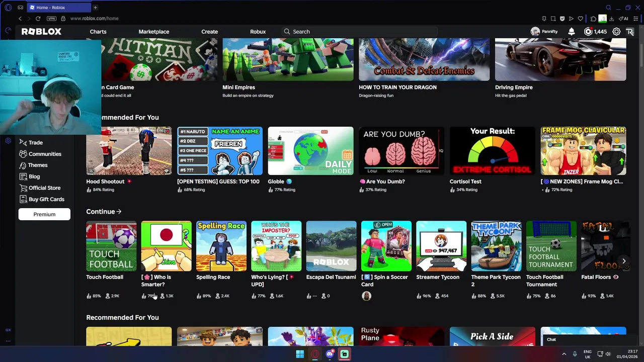This screenshot has width=644, height=362.
Task: Open the volume icon in system tray
Action: tap(608, 354)
